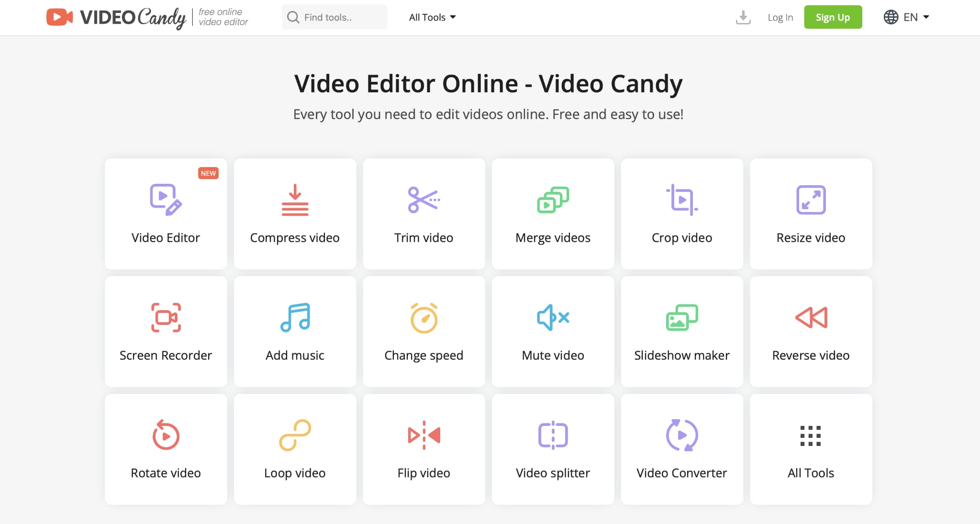Click 'free online video editor' tagline
Image resolution: width=980 pixels, height=524 pixels.
coord(223,17)
